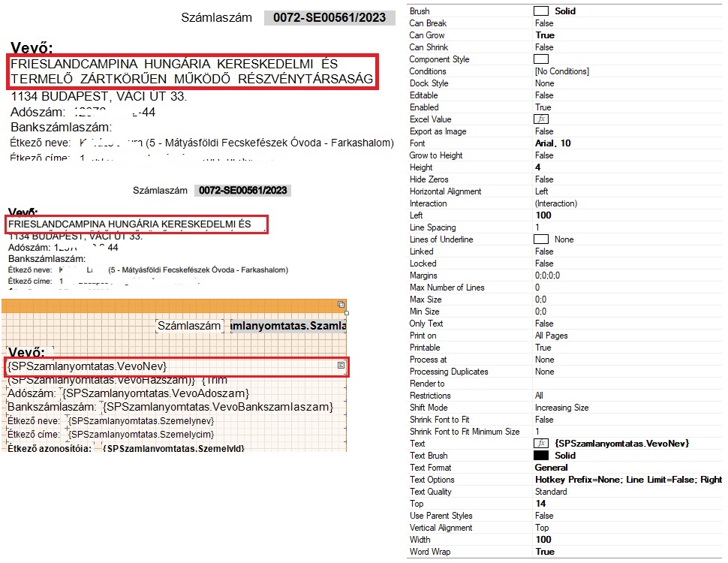This screenshot has width=728, height=563.
Task: Select the Szemelynev field in the designer
Action: pyautogui.click(x=142, y=421)
